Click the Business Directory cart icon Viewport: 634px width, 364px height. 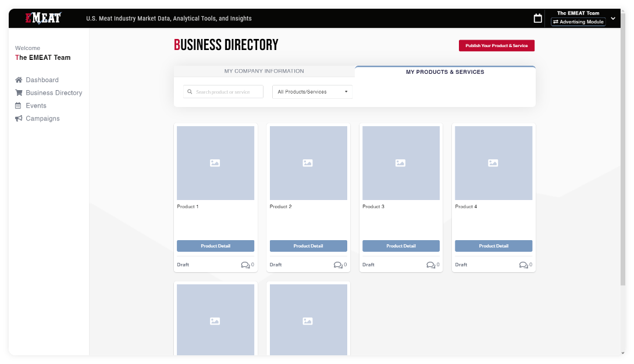tap(19, 92)
